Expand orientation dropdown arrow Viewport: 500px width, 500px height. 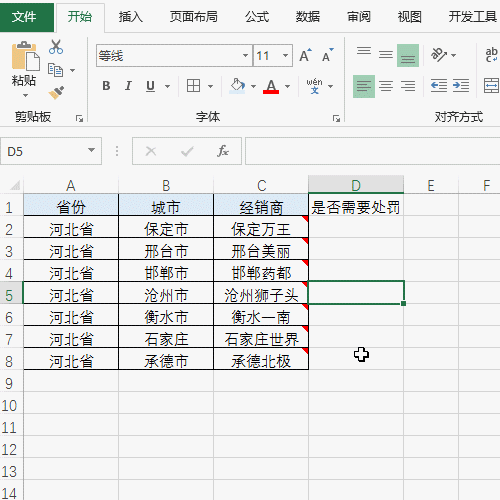[453, 55]
